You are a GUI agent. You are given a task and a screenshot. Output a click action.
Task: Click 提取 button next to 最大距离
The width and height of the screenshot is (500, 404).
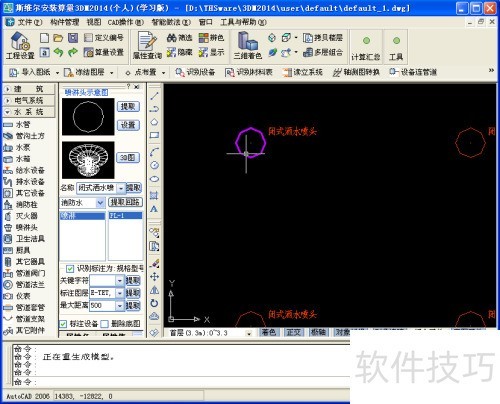(133, 305)
